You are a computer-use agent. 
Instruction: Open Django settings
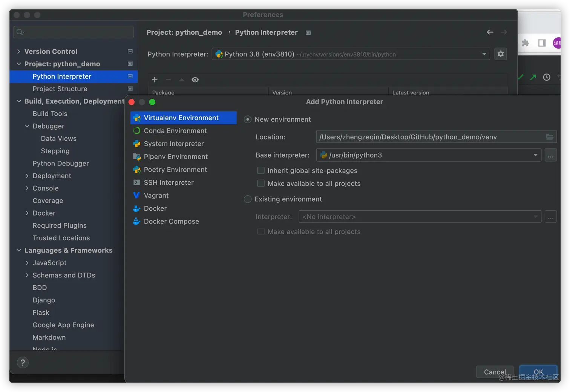coord(44,300)
